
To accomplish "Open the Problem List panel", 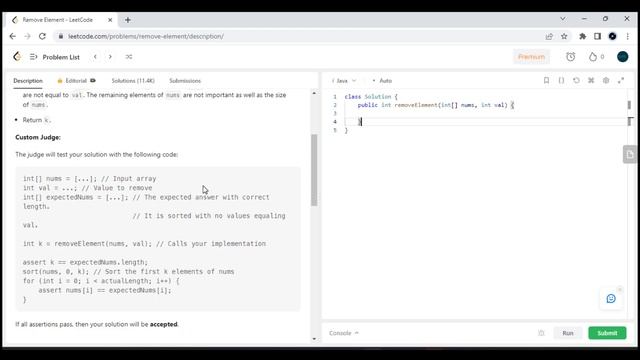I will 55,57.
